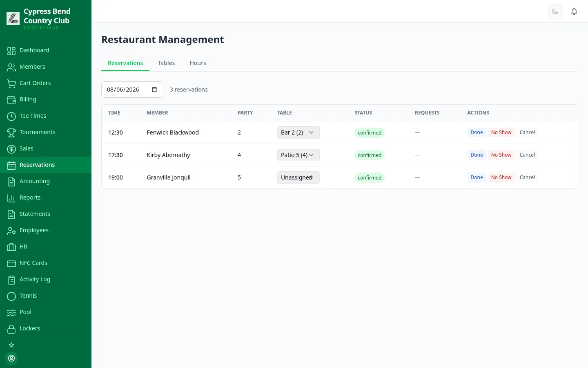
Task: Mark Kirby Abernathy as No Show
Action: [501, 155]
